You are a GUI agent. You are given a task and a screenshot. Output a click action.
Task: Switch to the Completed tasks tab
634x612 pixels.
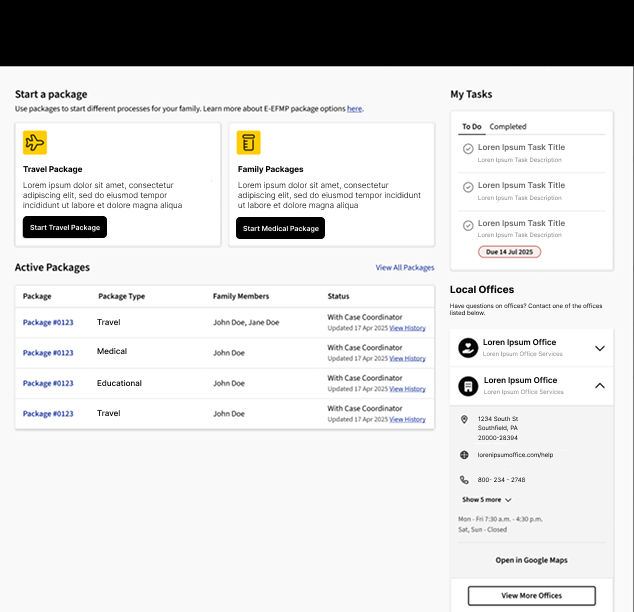tap(508, 127)
